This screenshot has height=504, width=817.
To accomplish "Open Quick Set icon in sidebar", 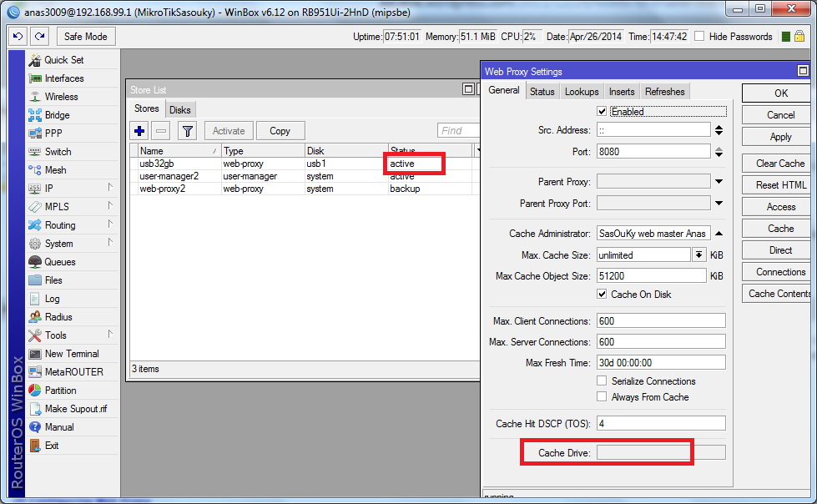I will [x=35, y=60].
